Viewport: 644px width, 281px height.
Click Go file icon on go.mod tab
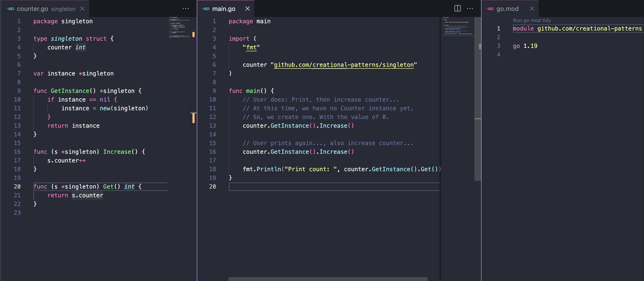pyautogui.click(x=490, y=9)
